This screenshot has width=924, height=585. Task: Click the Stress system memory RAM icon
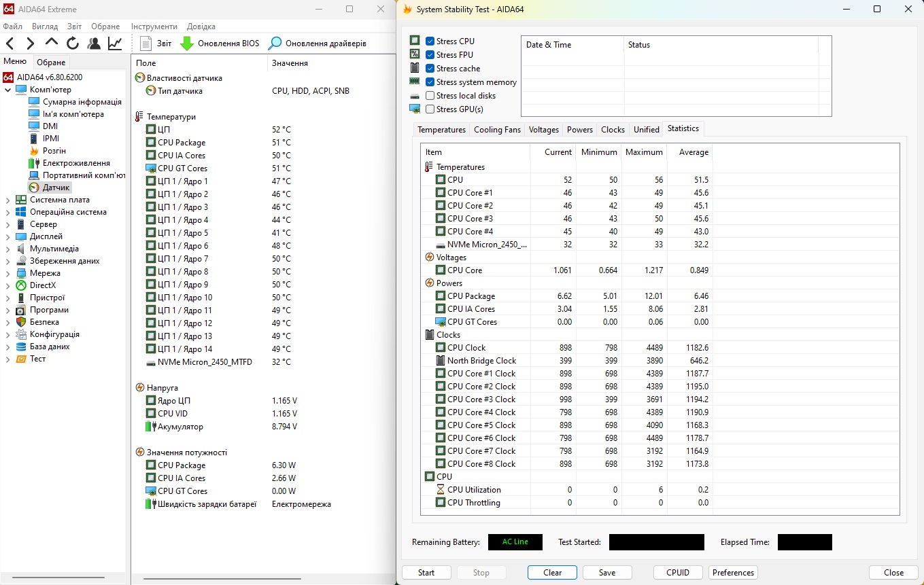click(415, 82)
